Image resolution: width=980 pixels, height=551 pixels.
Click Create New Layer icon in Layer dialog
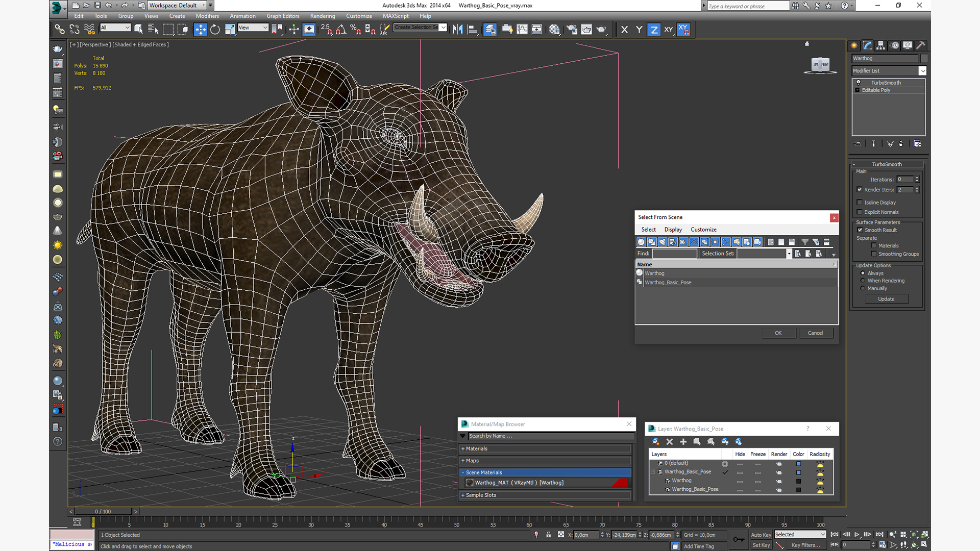pos(656,442)
